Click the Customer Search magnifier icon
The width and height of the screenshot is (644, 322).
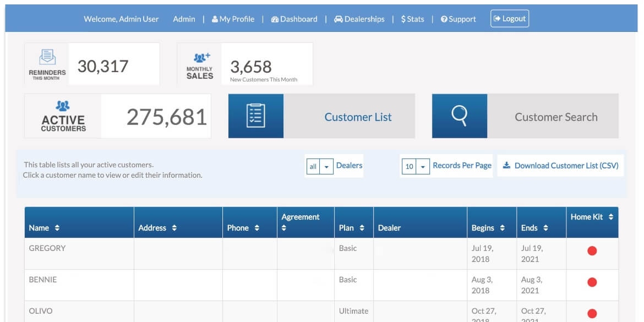click(x=459, y=116)
